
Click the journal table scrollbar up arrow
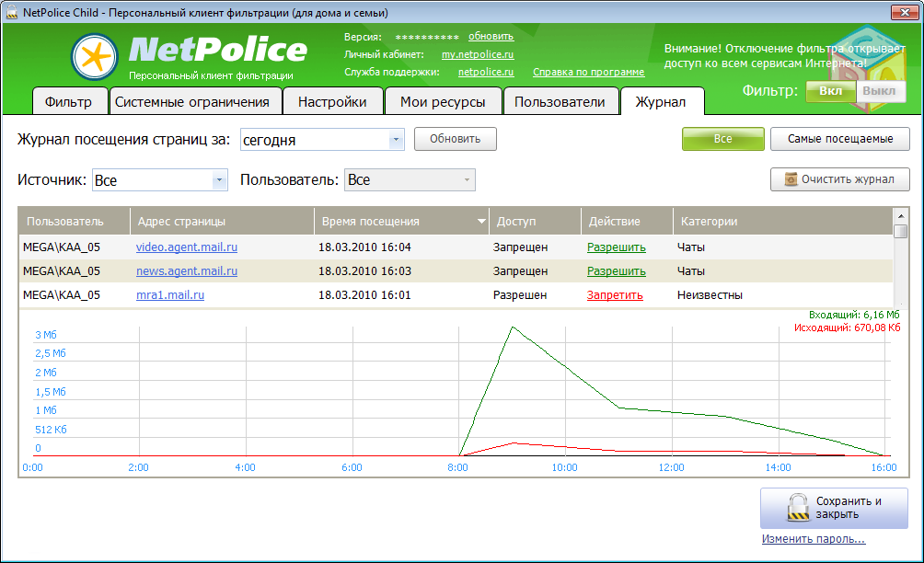pos(900,215)
